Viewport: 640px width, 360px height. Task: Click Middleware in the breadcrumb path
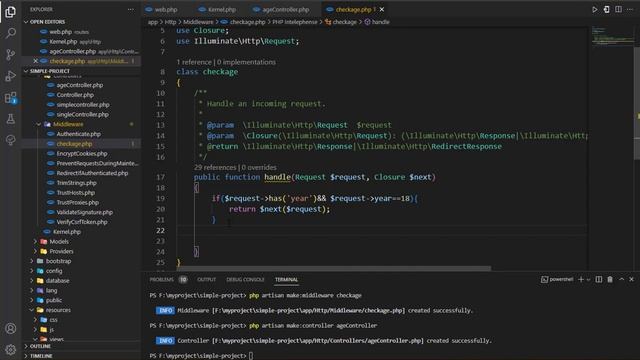tap(198, 22)
